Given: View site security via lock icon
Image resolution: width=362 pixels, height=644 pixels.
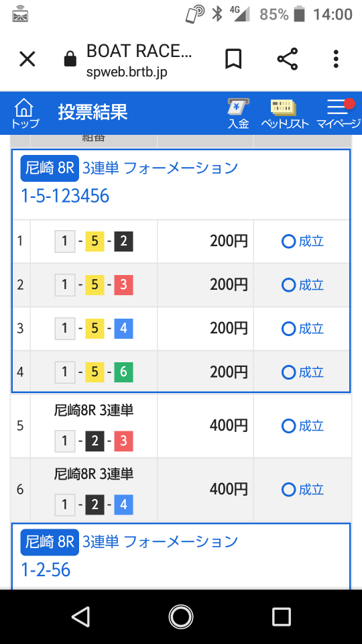Looking at the screenshot, I should (70, 60).
